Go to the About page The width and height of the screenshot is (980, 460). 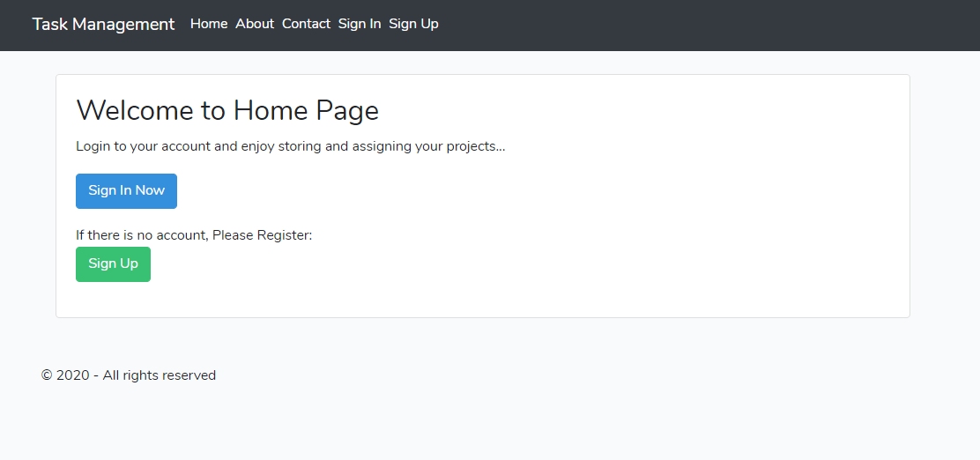[255, 24]
